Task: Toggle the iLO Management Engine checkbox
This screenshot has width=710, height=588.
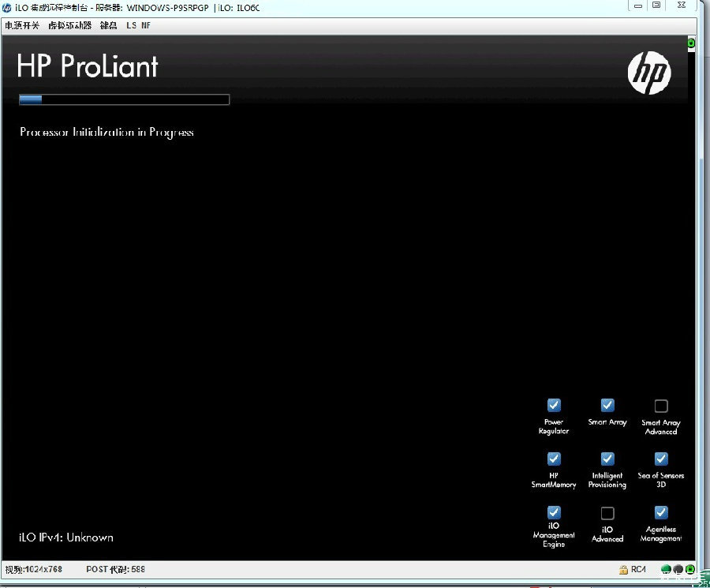Action: point(554,512)
